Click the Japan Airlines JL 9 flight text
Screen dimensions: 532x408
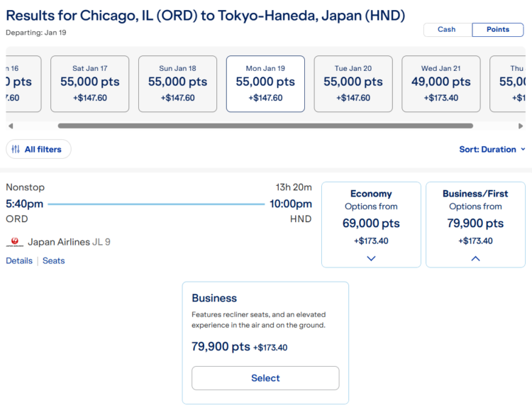(69, 242)
